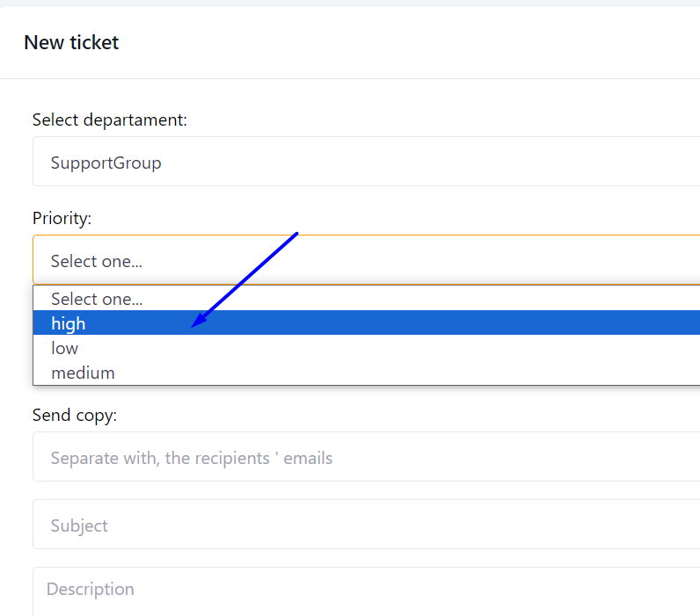
Task: Select the low priority option
Action: click(x=65, y=348)
